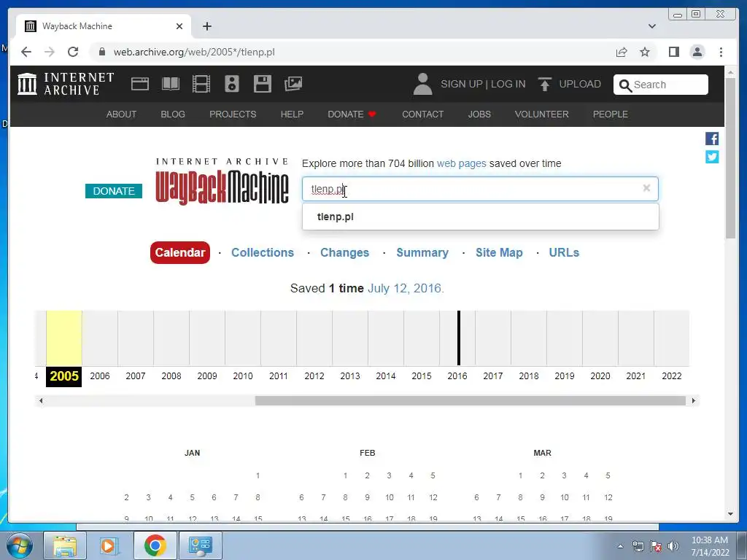Image resolution: width=747 pixels, height=560 pixels.
Task: Open July 12, 2016 capture link
Action: [406, 288]
